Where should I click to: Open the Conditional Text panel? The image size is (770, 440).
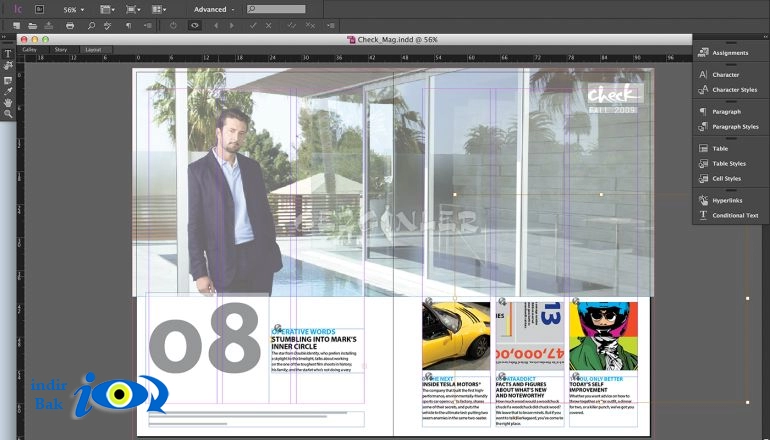(730, 216)
